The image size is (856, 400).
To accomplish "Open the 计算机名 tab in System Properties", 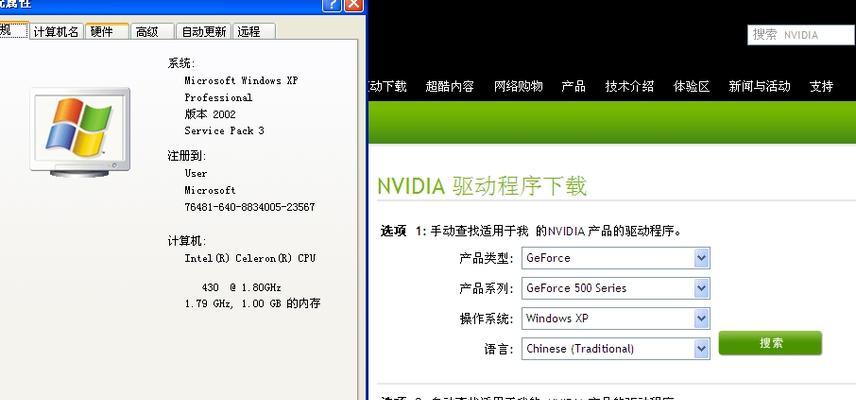I will tap(56, 32).
